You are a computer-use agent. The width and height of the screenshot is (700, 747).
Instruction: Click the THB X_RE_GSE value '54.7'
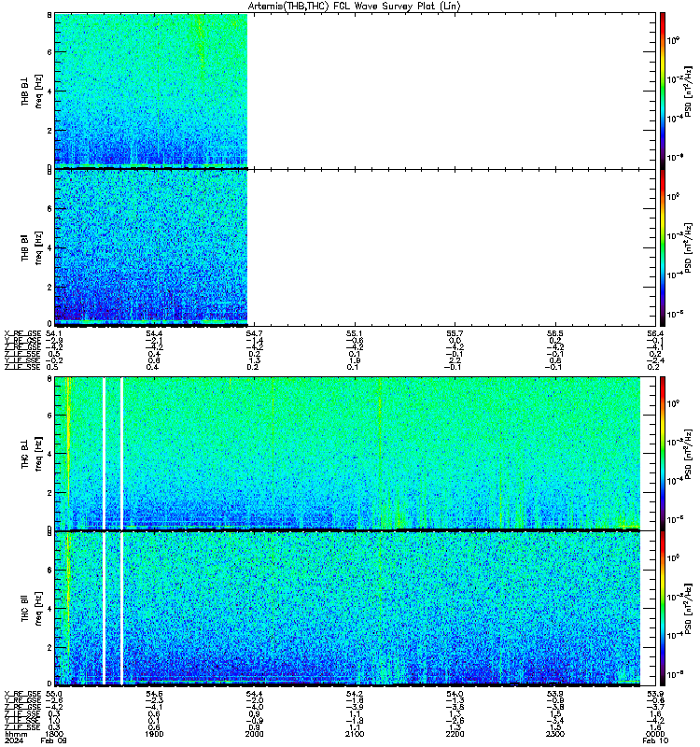tap(254, 333)
